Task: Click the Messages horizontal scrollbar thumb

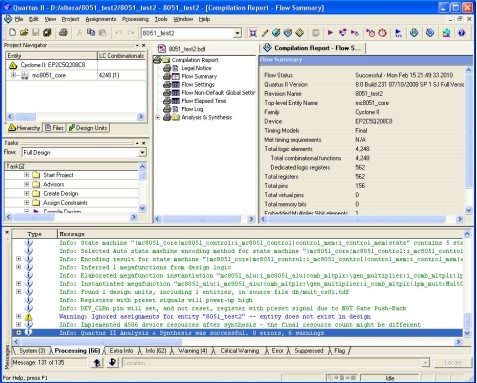Action: click(102, 342)
